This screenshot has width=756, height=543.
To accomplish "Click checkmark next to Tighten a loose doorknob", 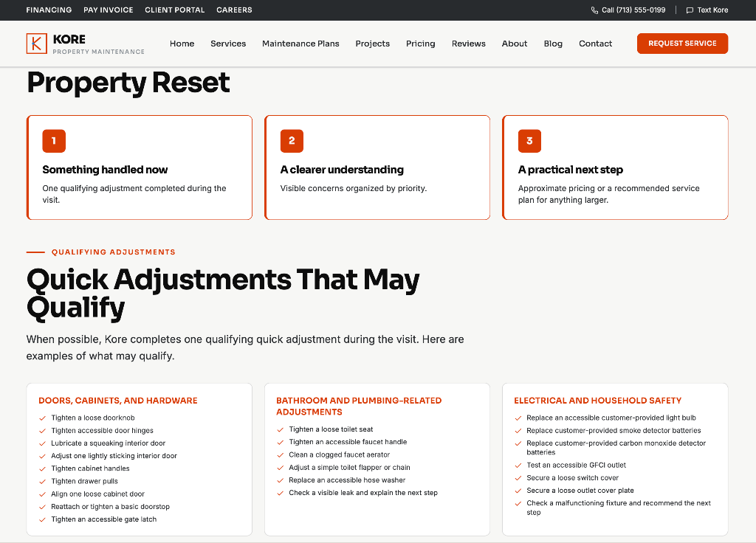I will tap(42, 418).
